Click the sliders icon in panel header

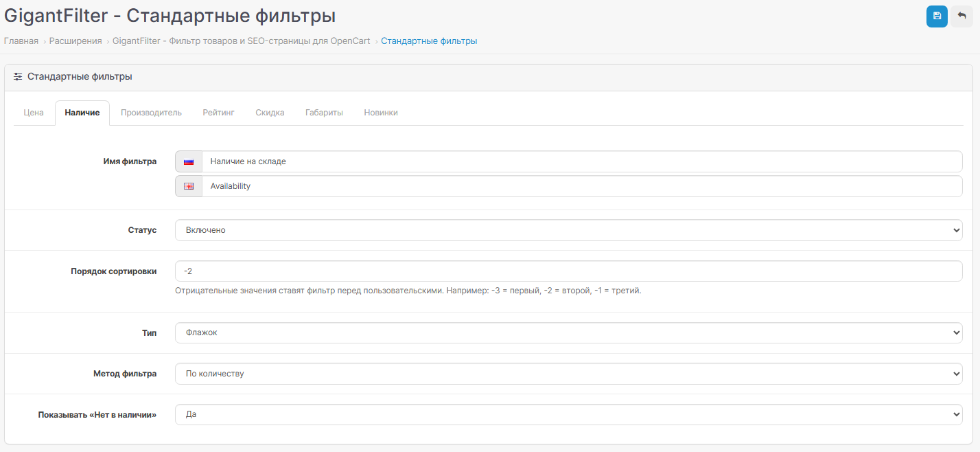18,77
